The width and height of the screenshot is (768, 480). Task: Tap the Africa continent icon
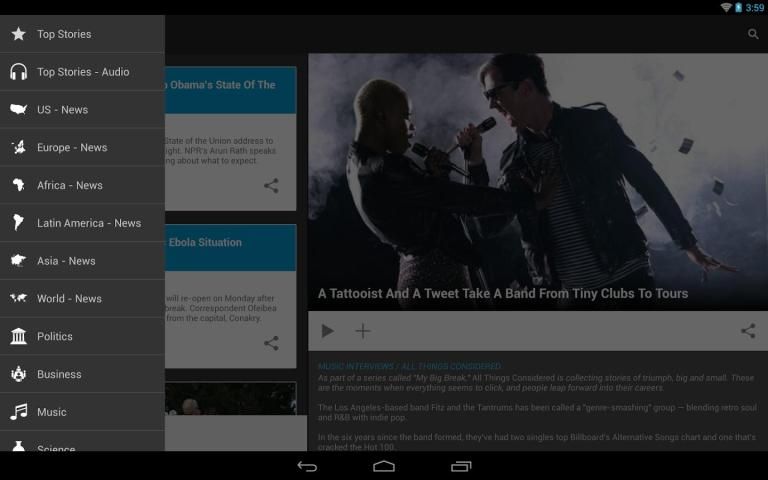pyautogui.click(x=18, y=185)
